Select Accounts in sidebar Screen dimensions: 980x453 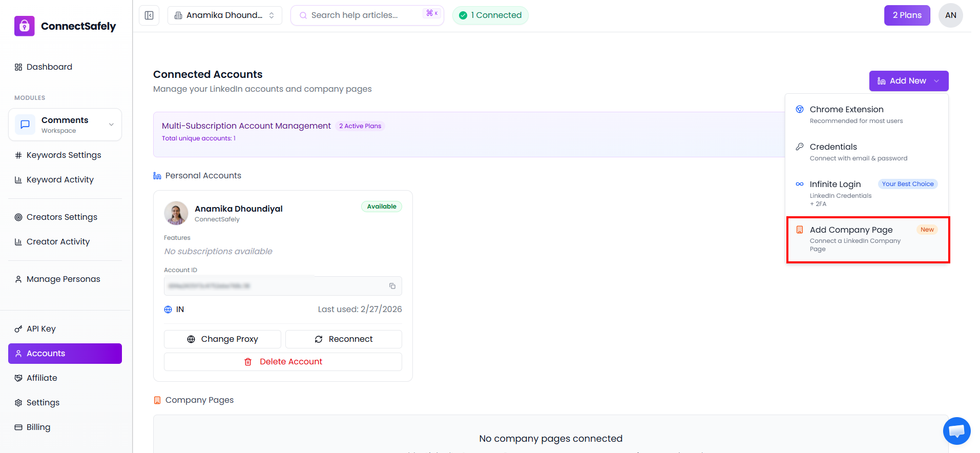[65, 354]
